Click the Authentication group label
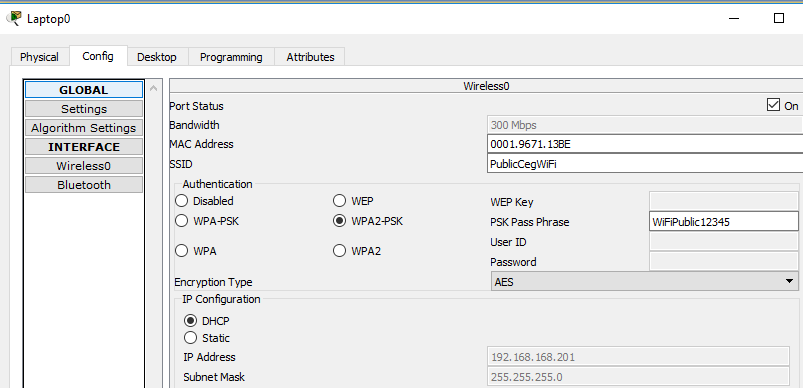Viewport: 803px width, 388px height. coord(217,184)
